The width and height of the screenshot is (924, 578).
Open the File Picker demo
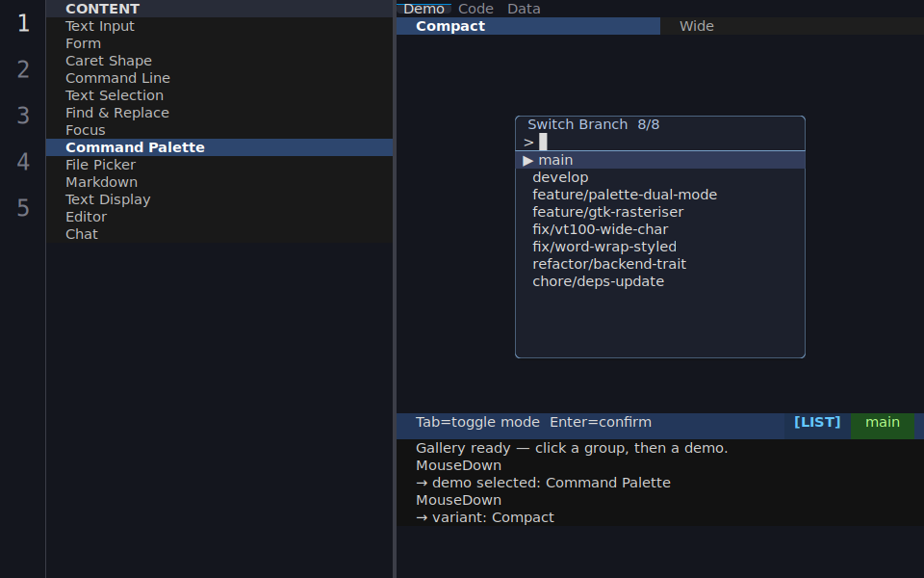coord(219,165)
